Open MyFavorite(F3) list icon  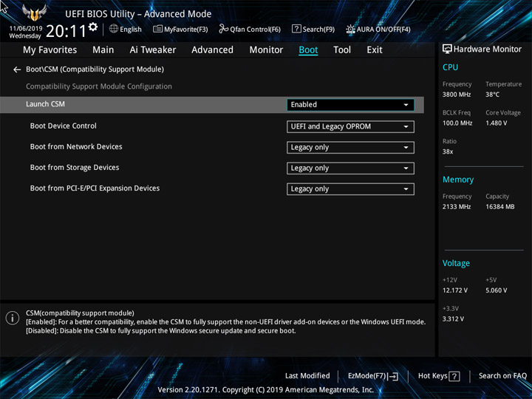pyautogui.click(x=157, y=29)
